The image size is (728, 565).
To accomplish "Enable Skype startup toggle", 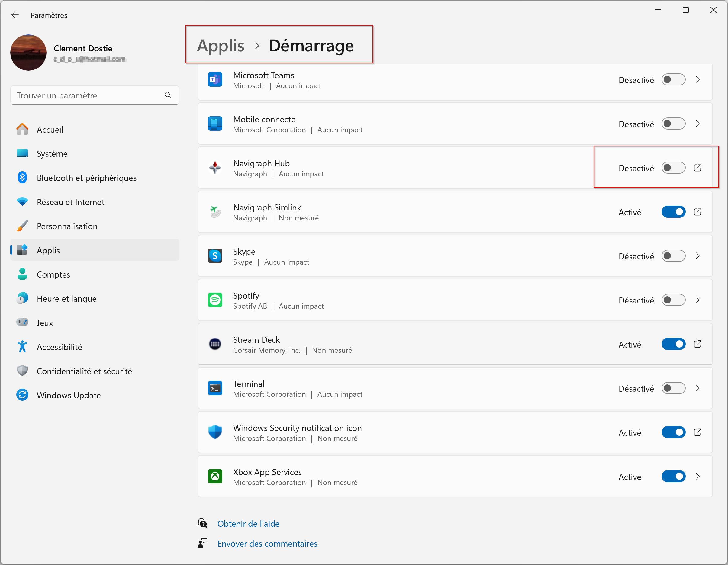I will (673, 256).
